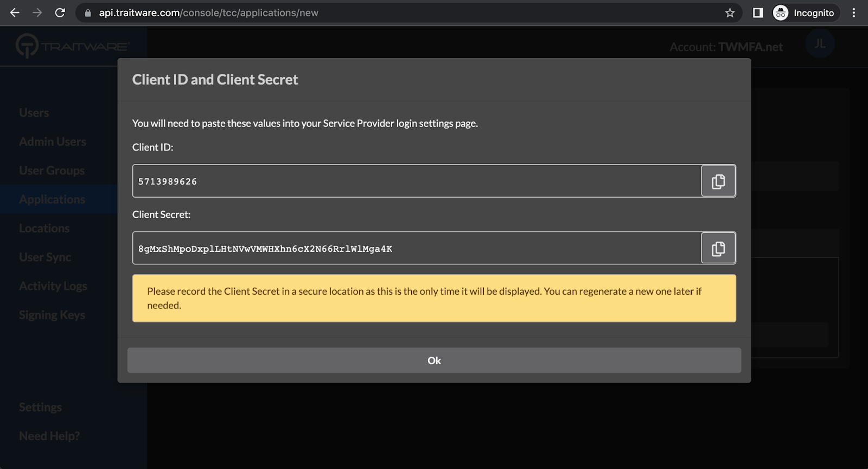Select the Client Secret value field

(417, 248)
